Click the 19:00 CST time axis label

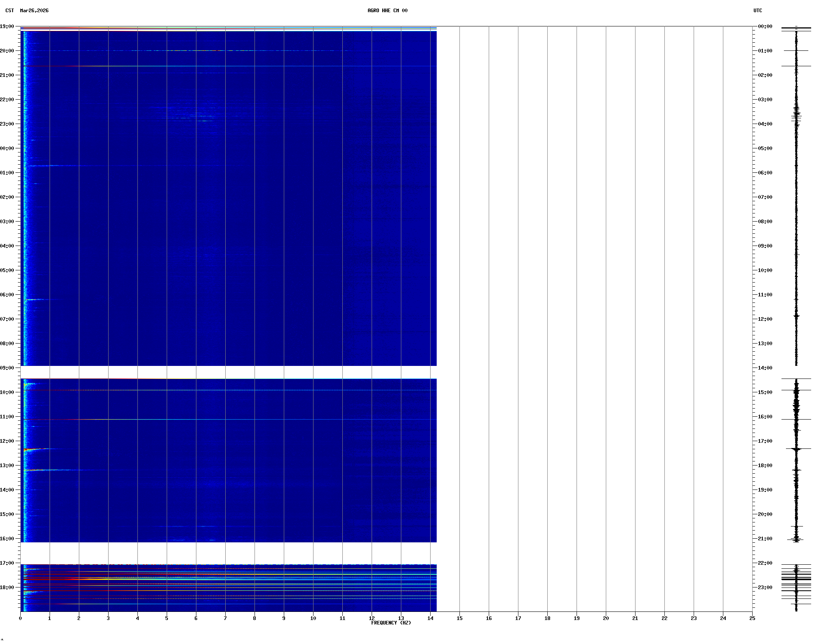click(7, 26)
